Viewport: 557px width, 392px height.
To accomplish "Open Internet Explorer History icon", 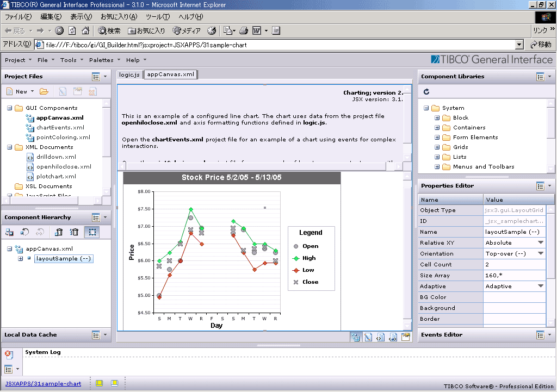I will point(212,30).
